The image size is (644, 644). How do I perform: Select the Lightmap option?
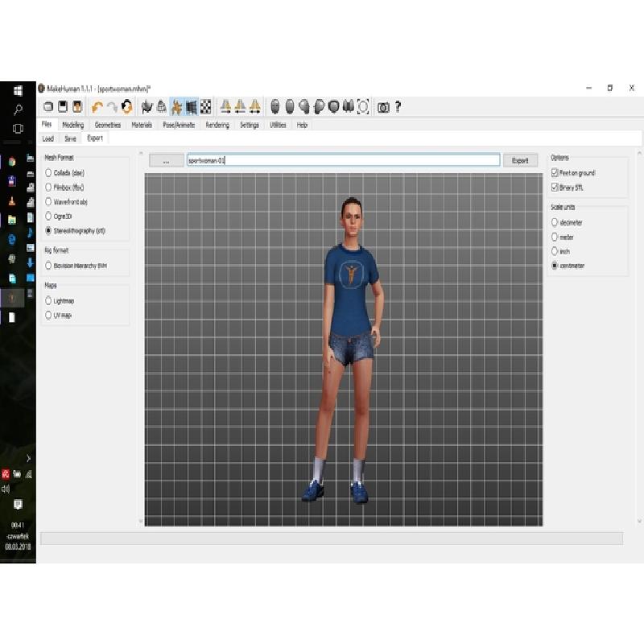pyautogui.click(x=60, y=300)
